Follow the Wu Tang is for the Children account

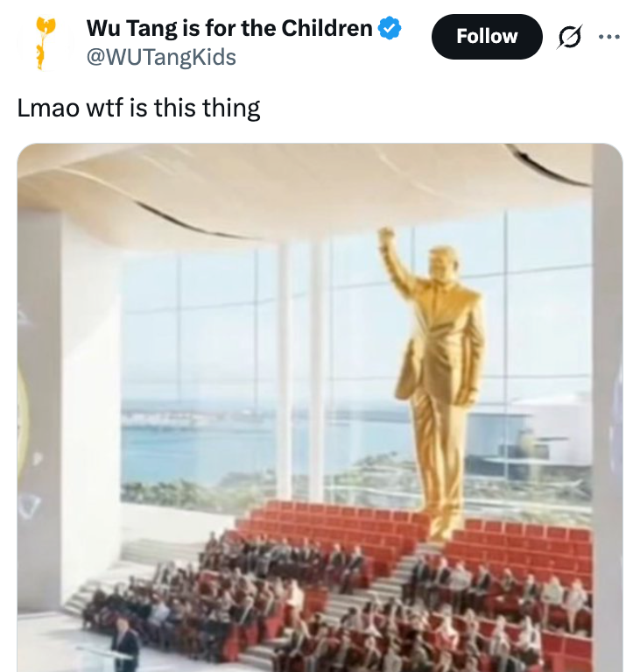(486, 37)
